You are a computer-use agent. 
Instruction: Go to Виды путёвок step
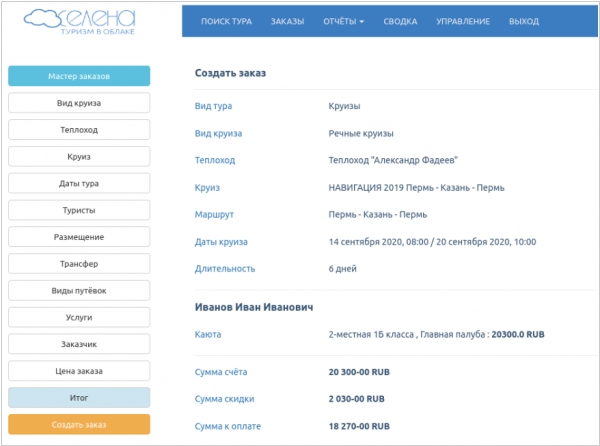point(79,290)
